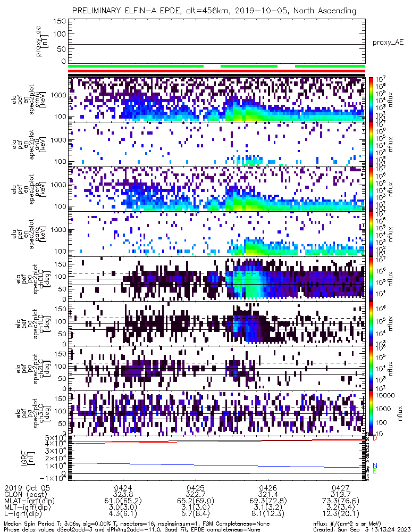Click the color bar beside the perp panel
The image size is (412, 532).
[x=371, y=189]
